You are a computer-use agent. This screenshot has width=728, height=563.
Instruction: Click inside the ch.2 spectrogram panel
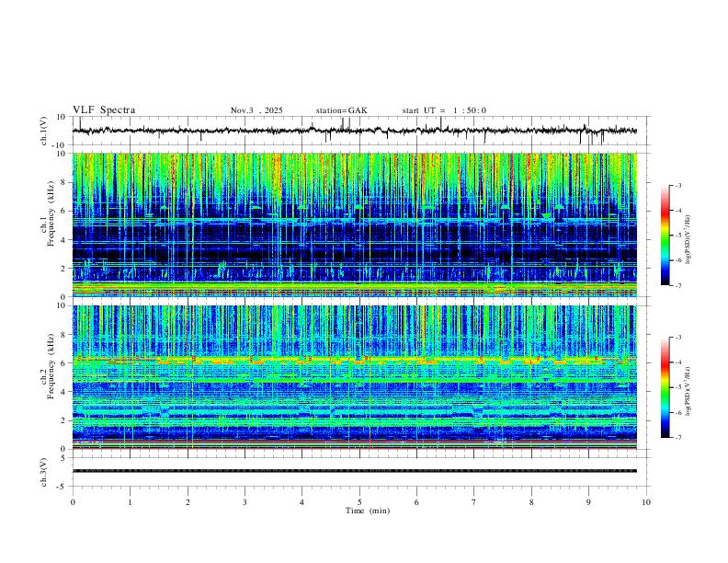coord(354,377)
